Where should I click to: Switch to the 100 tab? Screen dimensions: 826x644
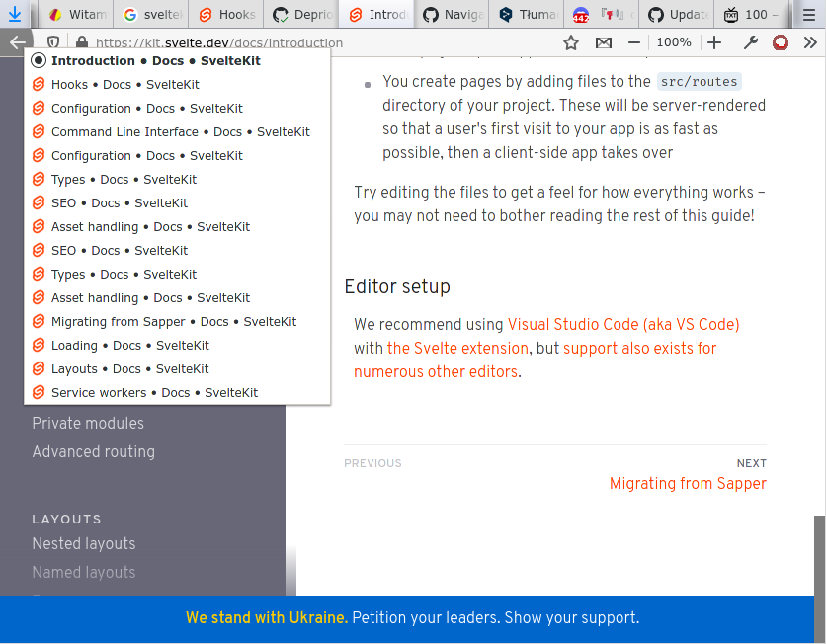coord(752,15)
